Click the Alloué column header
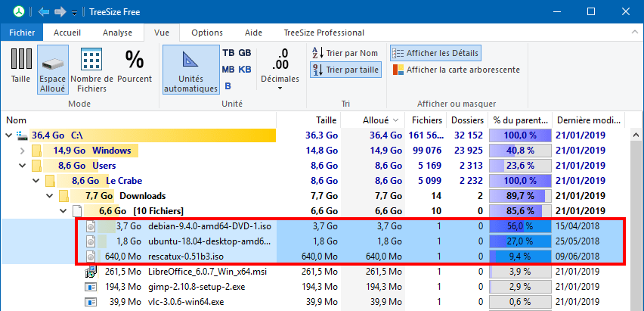 click(x=373, y=120)
